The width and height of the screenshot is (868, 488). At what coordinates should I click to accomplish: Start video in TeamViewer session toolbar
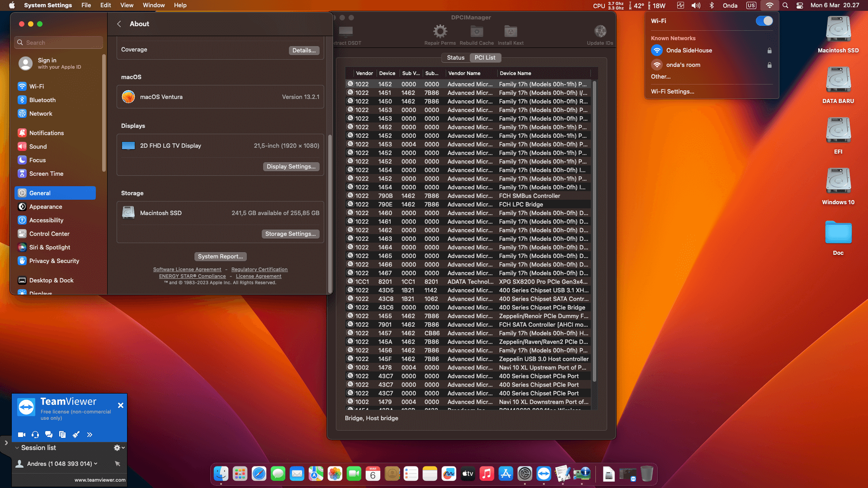[x=21, y=434]
